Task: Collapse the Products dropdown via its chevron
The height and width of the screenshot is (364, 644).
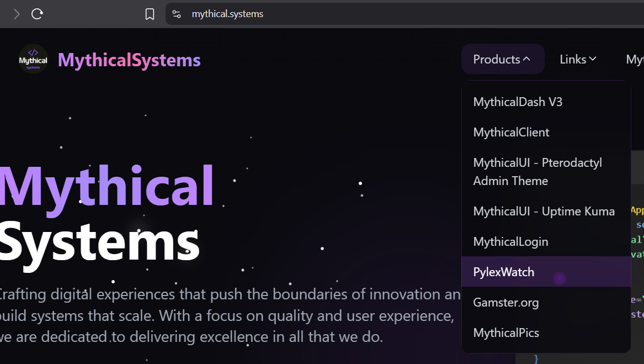Action: pos(528,57)
